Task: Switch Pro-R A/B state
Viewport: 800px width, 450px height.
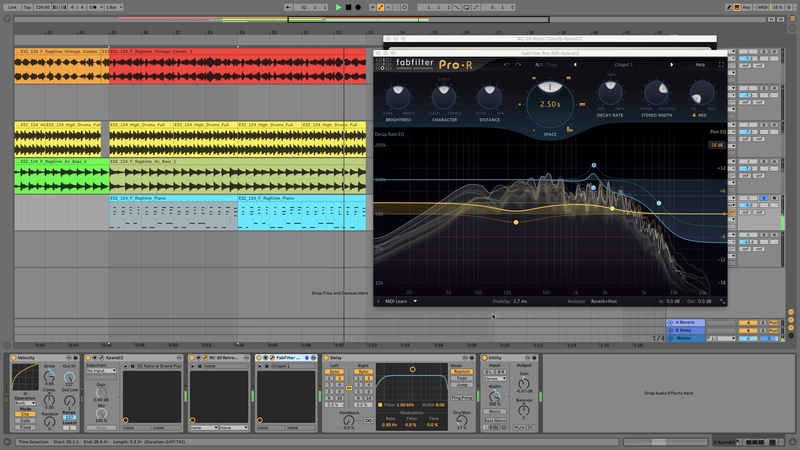Action: (539, 65)
